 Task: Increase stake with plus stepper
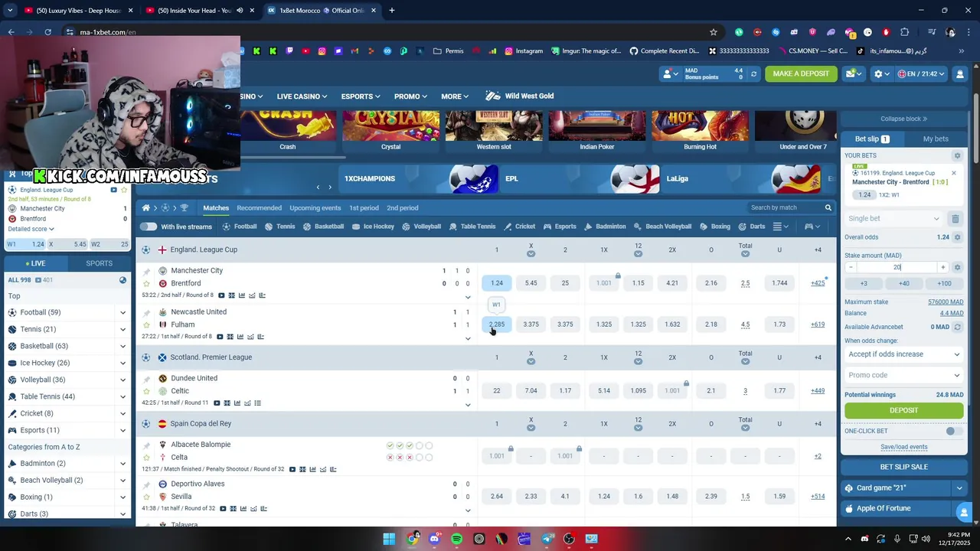point(942,267)
